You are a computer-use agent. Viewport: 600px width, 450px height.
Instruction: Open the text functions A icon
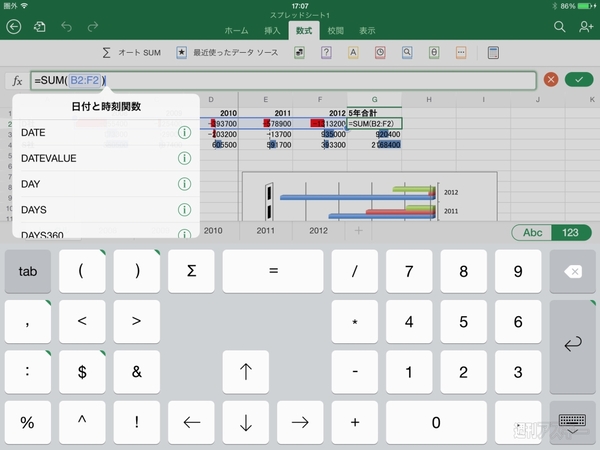pos(353,53)
